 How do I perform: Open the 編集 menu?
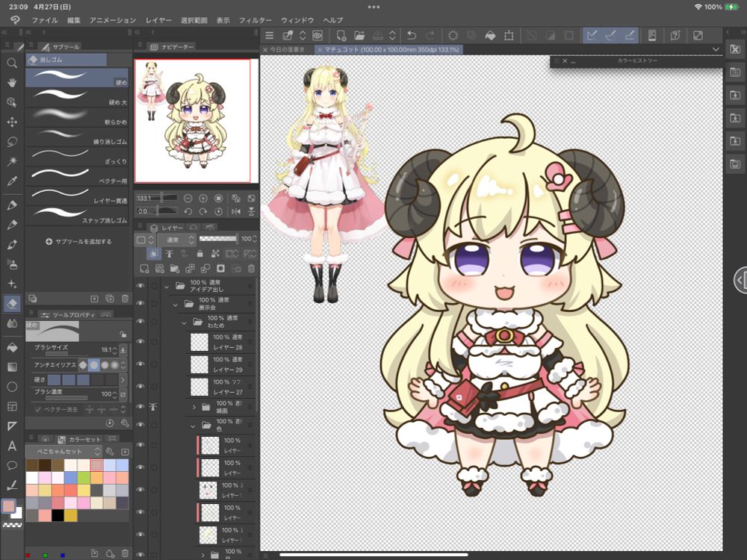(74, 20)
